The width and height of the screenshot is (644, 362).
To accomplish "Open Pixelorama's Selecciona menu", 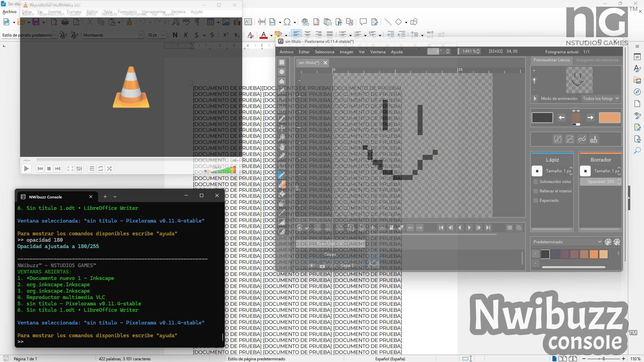I will [x=324, y=52].
